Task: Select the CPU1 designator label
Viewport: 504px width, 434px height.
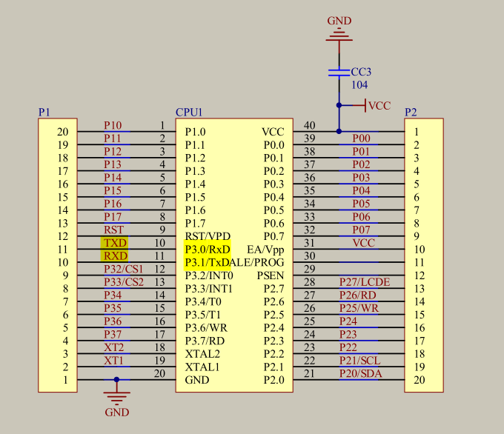Action: point(189,112)
